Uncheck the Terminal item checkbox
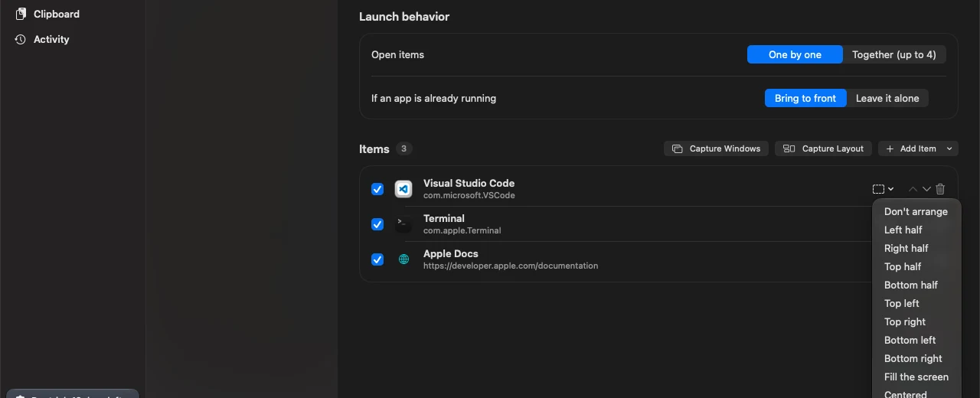 tap(377, 224)
